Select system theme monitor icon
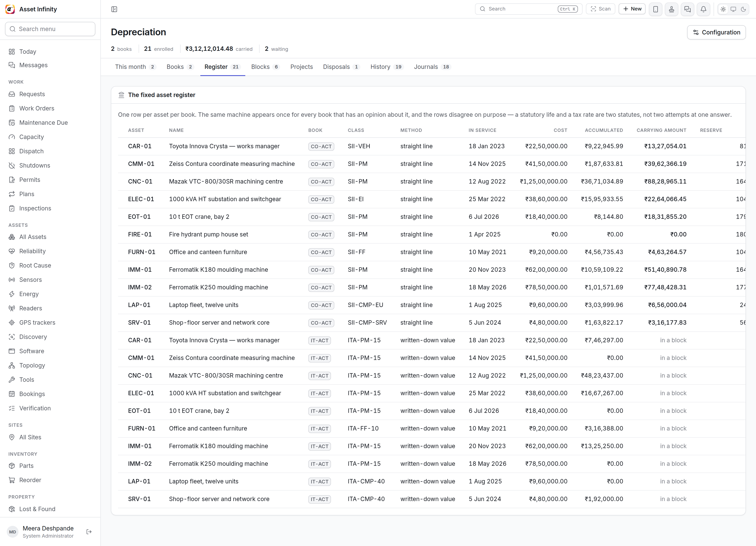The image size is (756, 546). (733, 9)
